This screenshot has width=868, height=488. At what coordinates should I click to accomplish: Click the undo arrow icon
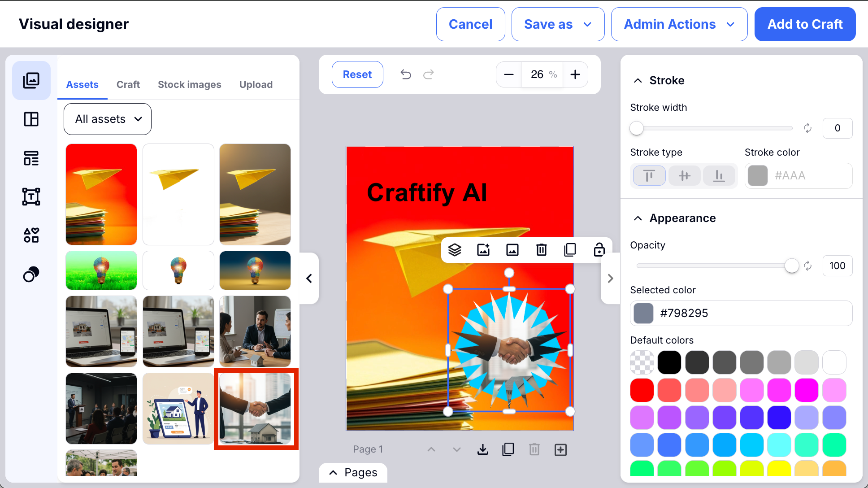point(406,74)
